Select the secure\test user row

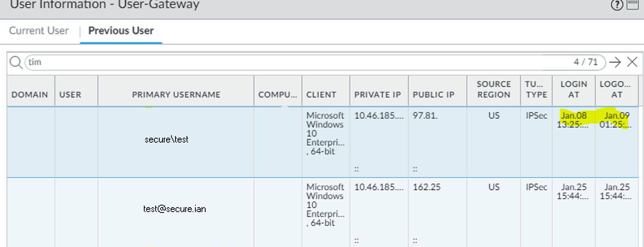(x=167, y=140)
